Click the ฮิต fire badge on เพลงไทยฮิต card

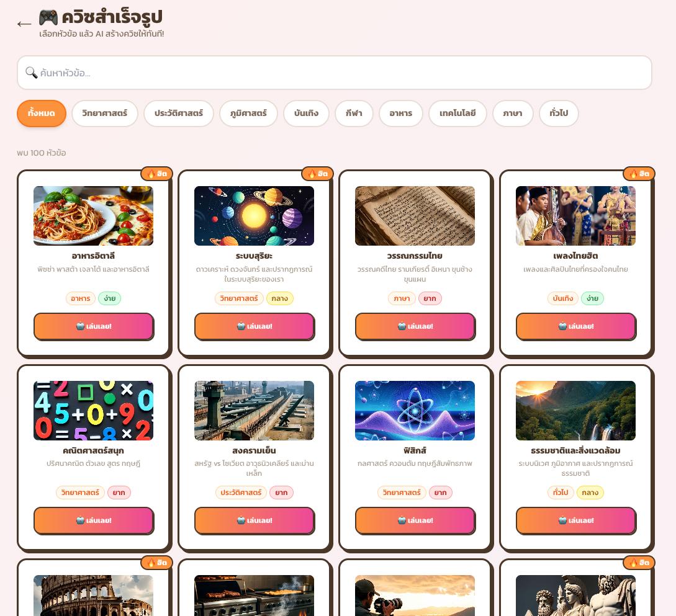point(639,174)
